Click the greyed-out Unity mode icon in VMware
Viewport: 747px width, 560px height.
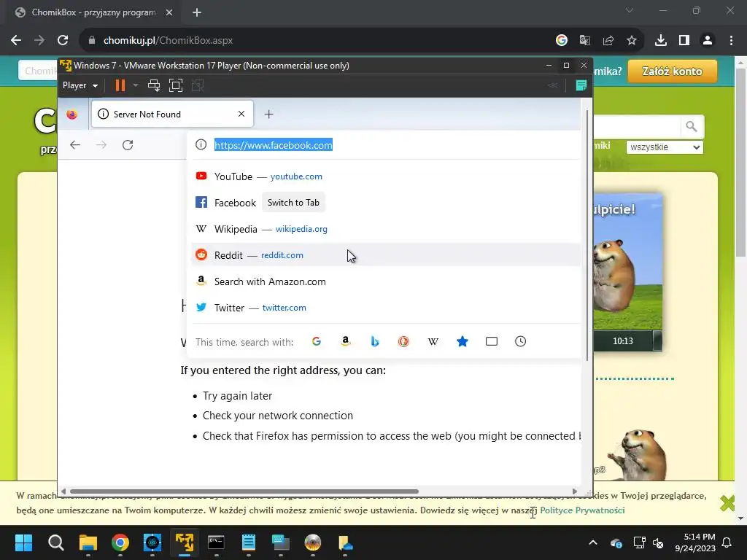point(198,85)
